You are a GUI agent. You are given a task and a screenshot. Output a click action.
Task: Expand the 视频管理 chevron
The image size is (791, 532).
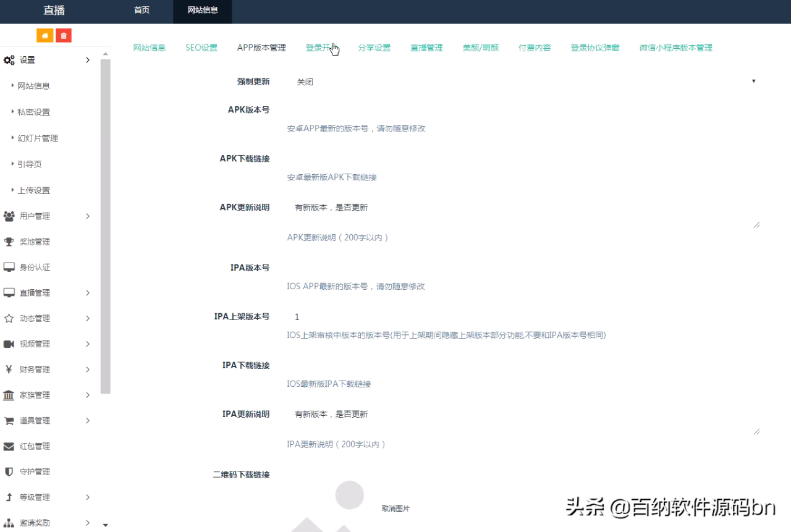88,344
